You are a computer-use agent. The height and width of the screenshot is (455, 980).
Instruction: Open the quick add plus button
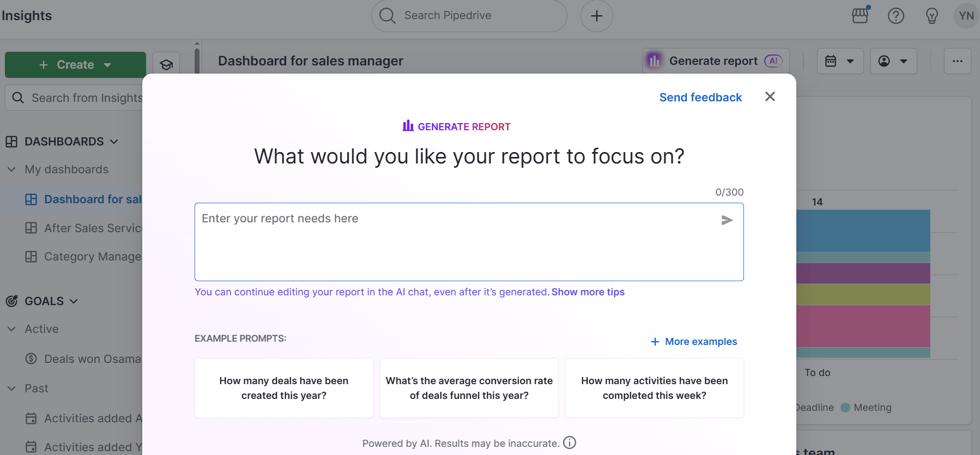[597, 16]
